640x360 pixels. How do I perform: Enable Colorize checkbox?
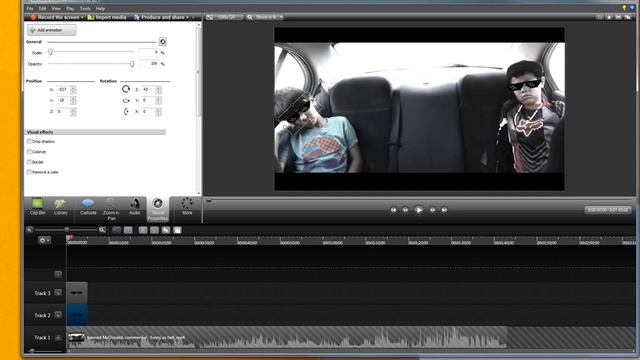[x=29, y=151]
